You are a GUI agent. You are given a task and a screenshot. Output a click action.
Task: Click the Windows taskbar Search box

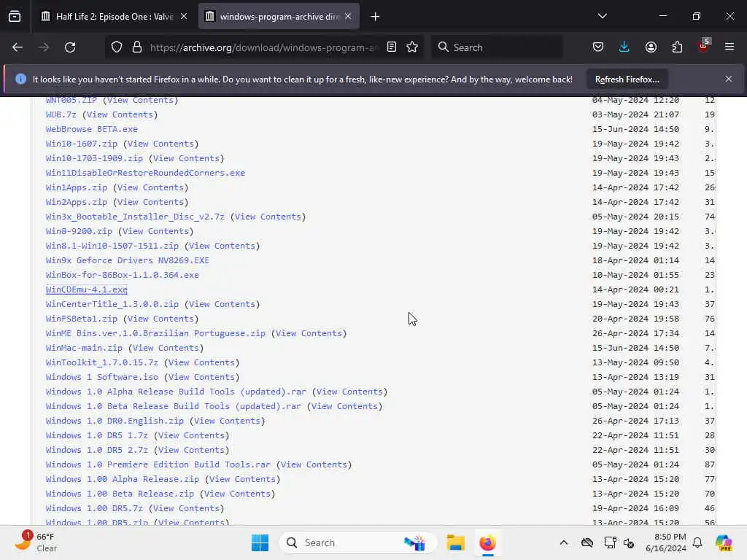358,542
